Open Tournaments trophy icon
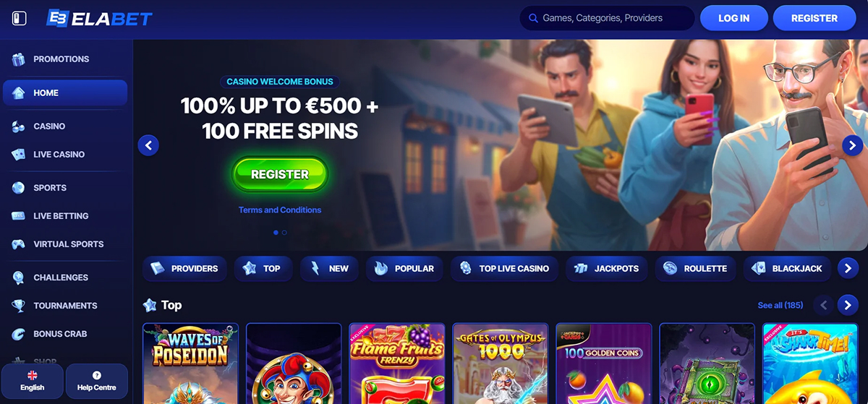868x404 pixels. tap(19, 306)
